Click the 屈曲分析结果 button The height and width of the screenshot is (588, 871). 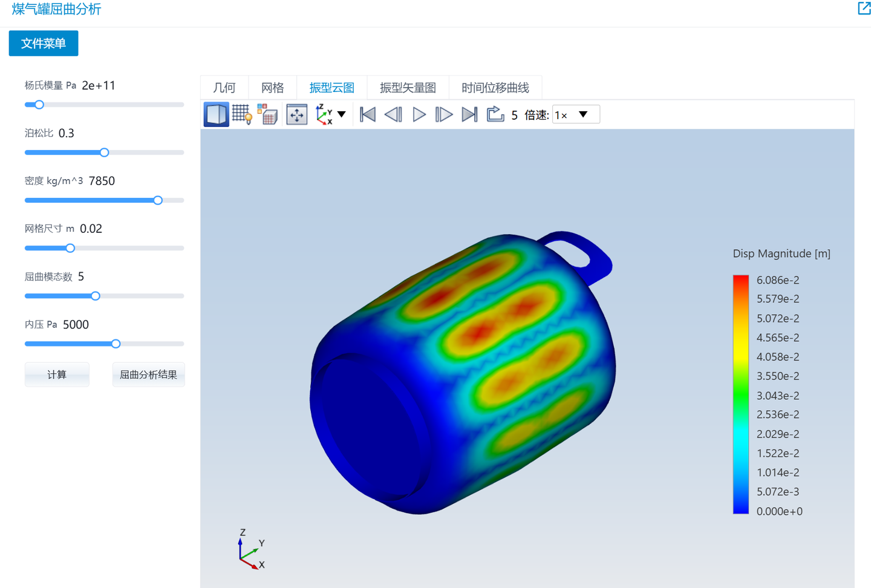click(x=148, y=374)
